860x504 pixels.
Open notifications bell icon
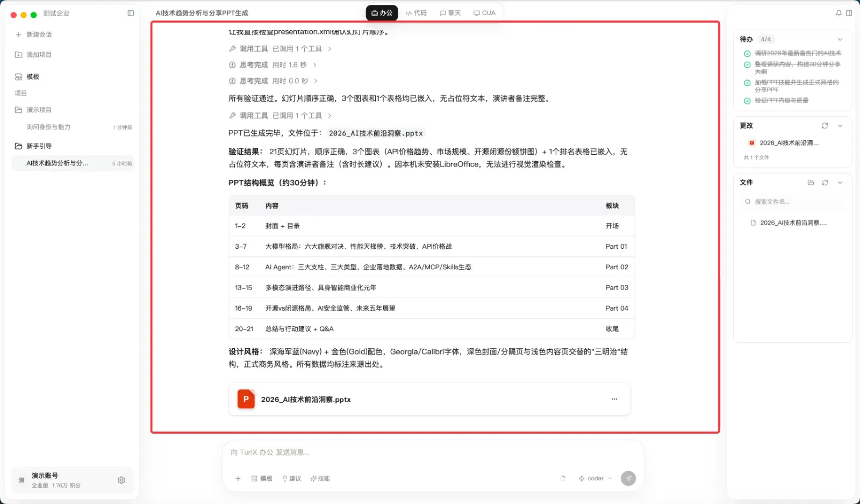[838, 13]
